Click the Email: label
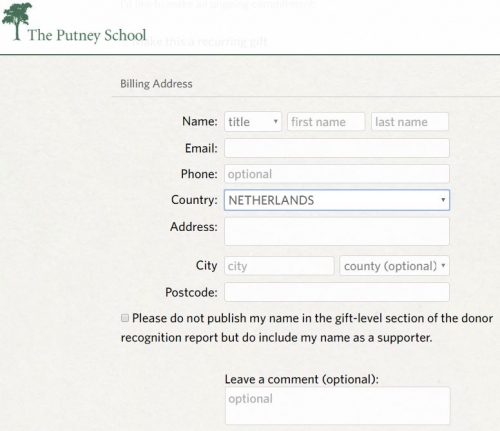The height and width of the screenshot is (431, 500). 201,148
